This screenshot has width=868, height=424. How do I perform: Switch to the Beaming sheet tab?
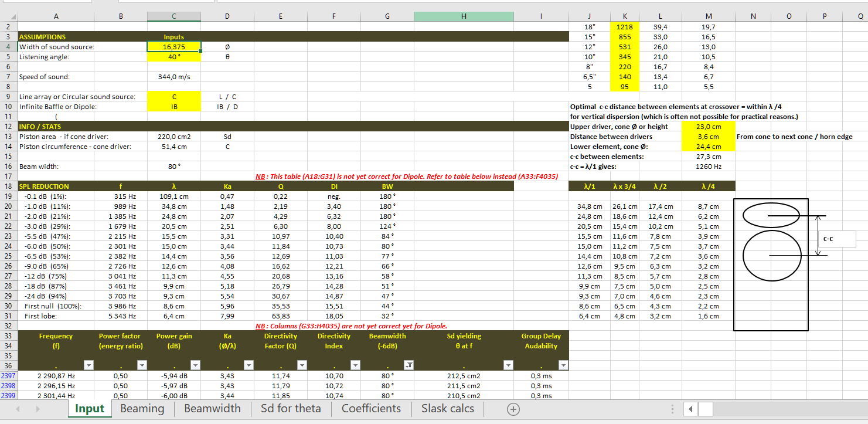tap(142, 409)
